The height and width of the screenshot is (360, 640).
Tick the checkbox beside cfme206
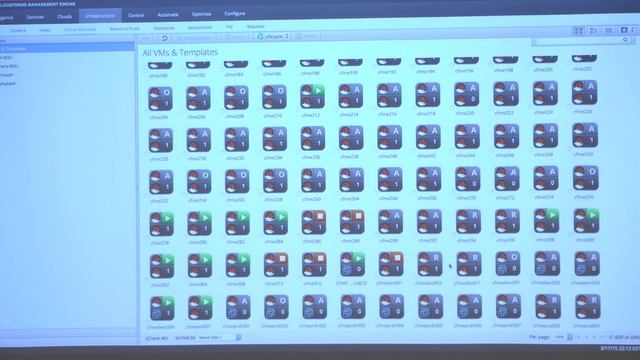[x=185, y=111]
